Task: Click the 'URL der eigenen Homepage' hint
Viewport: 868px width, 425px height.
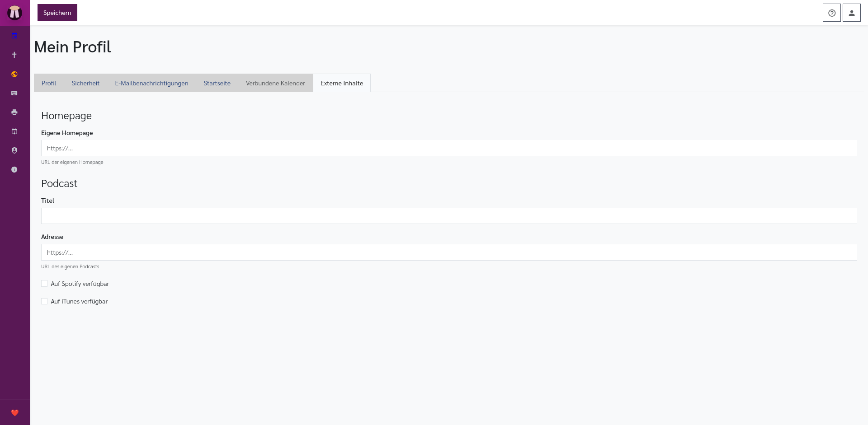Action: click(x=72, y=162)
